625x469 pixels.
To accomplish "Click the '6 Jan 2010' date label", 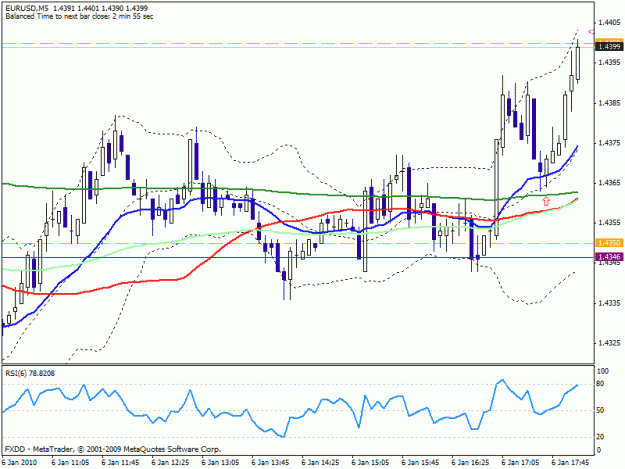I will tap(19, 463).
